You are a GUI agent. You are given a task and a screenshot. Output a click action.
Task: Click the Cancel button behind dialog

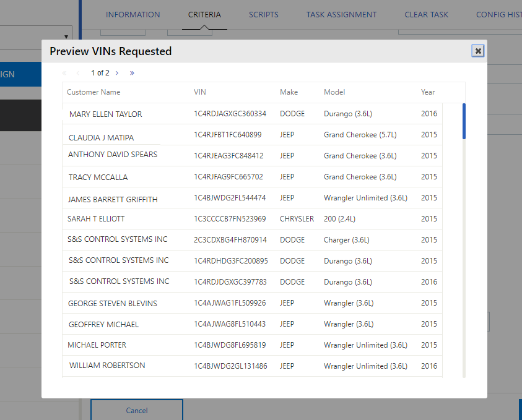tap(136, 410)
